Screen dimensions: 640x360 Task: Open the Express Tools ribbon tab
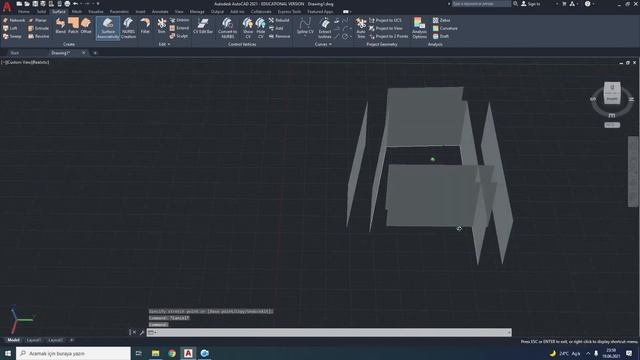[289, 12]
